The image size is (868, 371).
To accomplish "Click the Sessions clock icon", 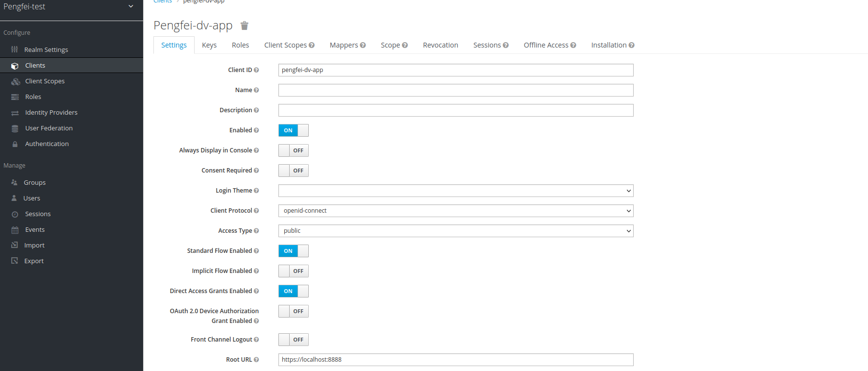I will point(15,214).
